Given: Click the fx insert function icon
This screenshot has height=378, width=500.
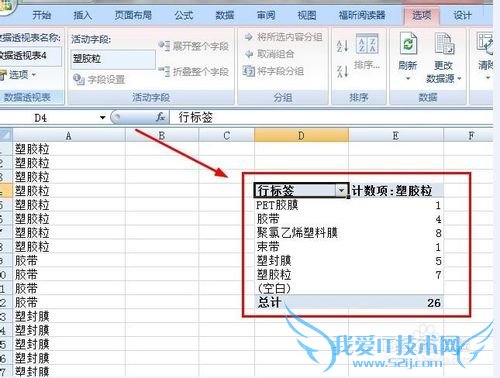Looking at the screenshot, I should 161,117.
